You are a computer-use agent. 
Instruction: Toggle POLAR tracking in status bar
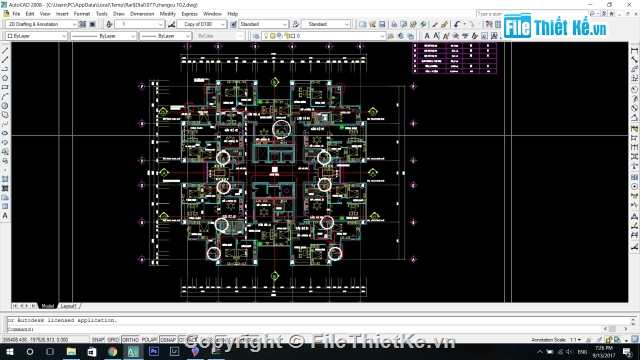pos(149,340)
